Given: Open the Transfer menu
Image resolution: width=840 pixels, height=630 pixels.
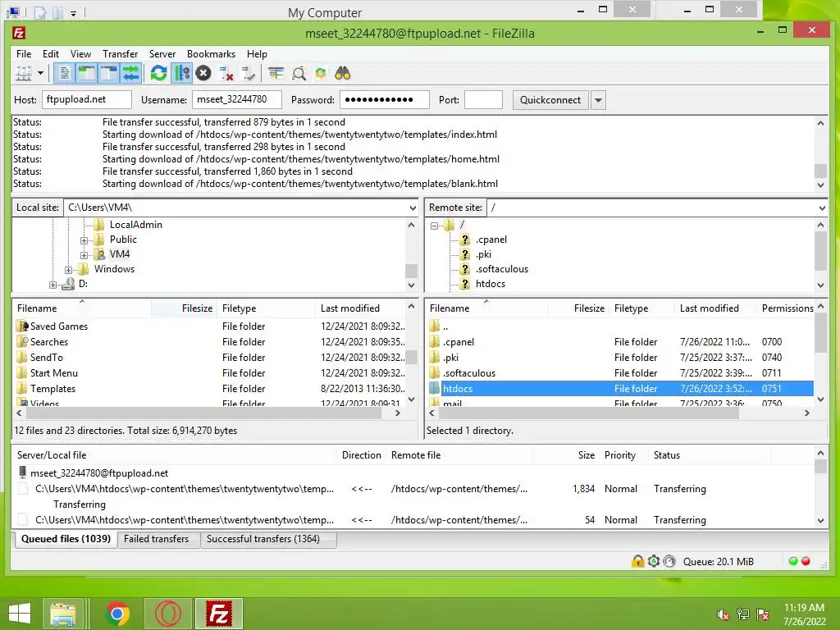Looking at the screenshot, I should pos(120,54).
